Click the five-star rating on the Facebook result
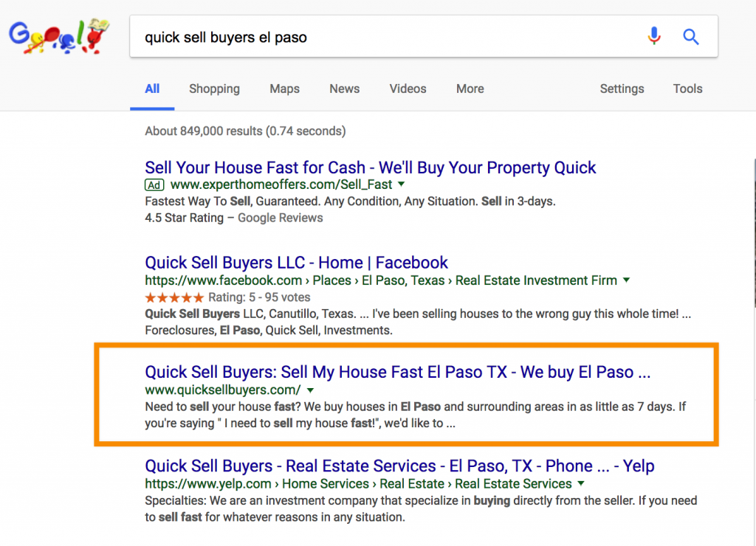The width and height of the screenshot is (756, 546). pyautogui.click(x=174, y=297)
